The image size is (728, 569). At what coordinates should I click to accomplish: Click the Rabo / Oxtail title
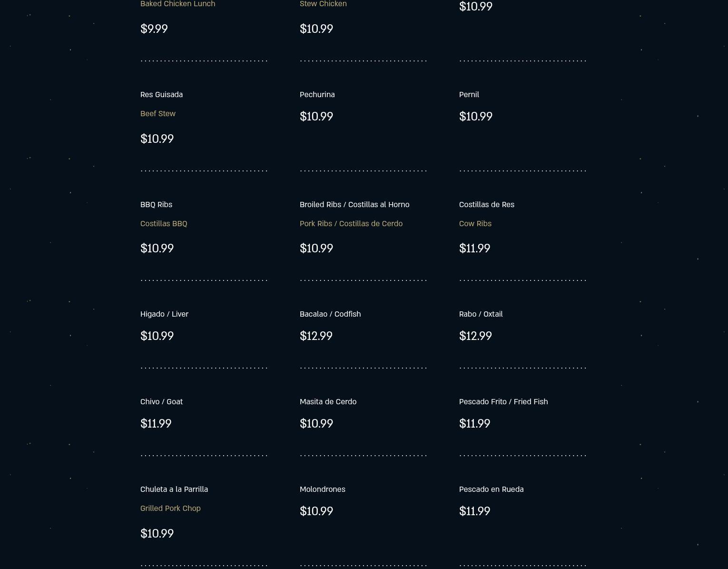point(481,314)
